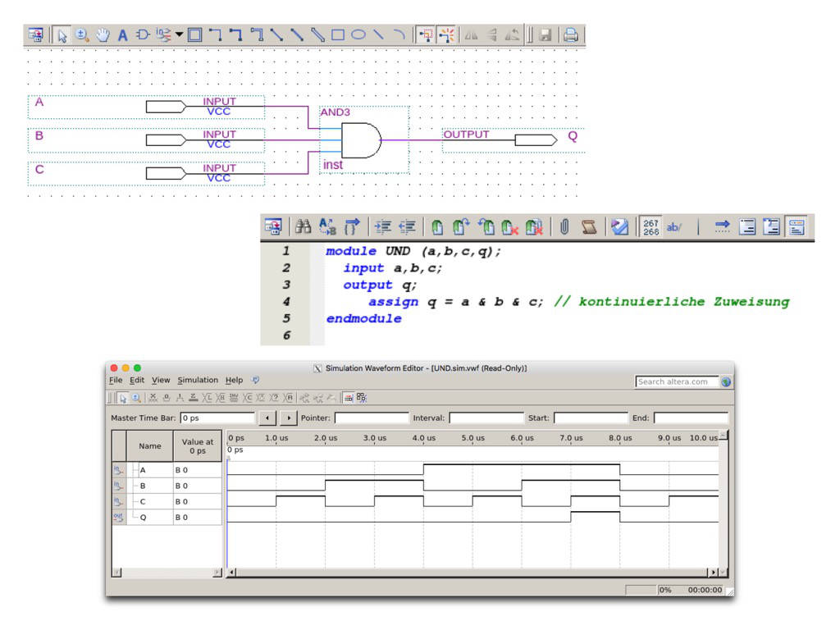Click the Search altera.com field
The image size is (840, 630).
(675, 381)
